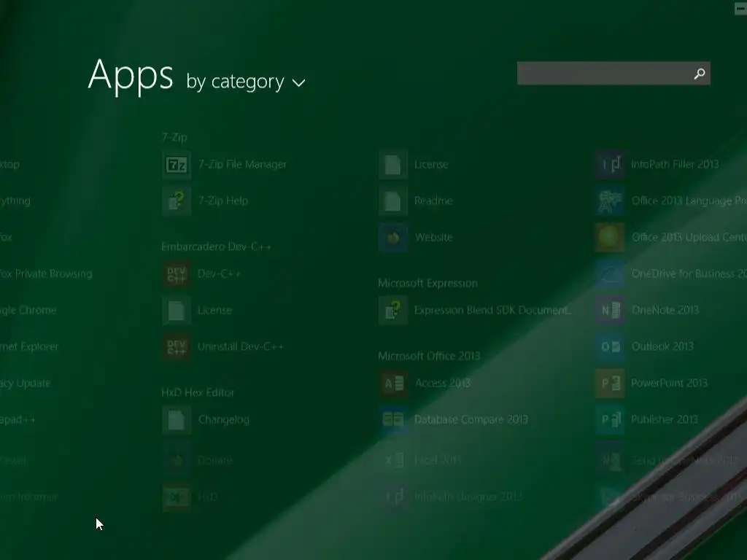Open Office 2013 Upload Center icon
This screenshot has height=560, width=747.
coord(610,238)
